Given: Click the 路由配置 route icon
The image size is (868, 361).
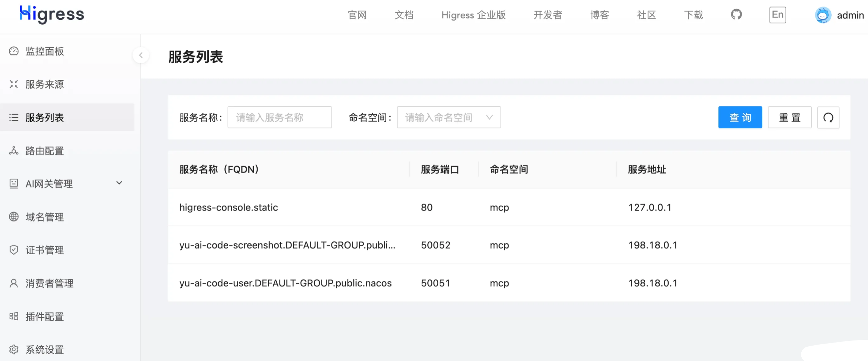Looking at the screenshot, I should 14,151.
